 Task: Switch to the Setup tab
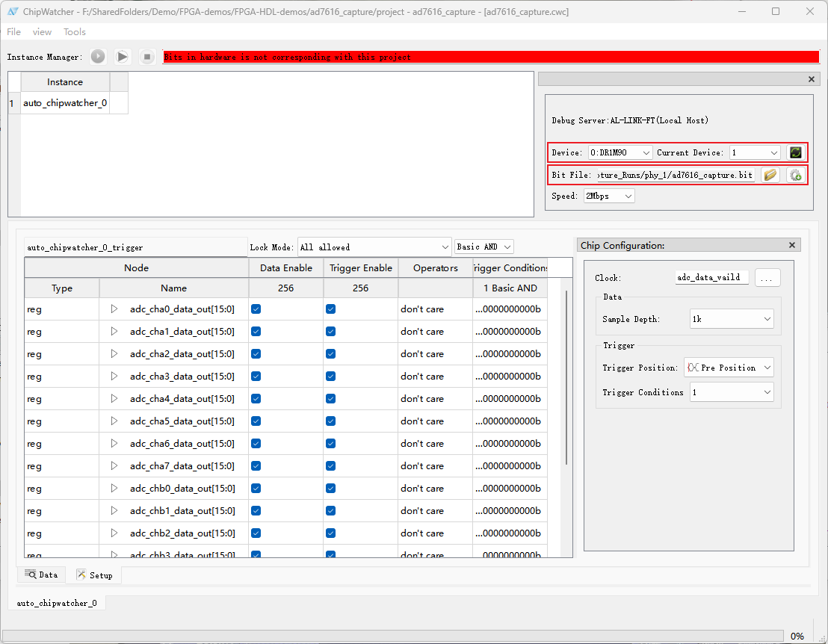click(x=95, y=575)
